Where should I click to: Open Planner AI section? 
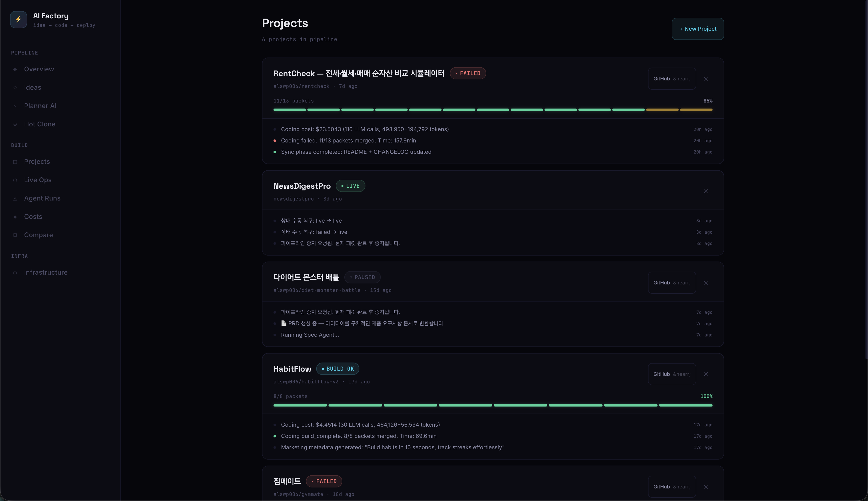(40, 106)
